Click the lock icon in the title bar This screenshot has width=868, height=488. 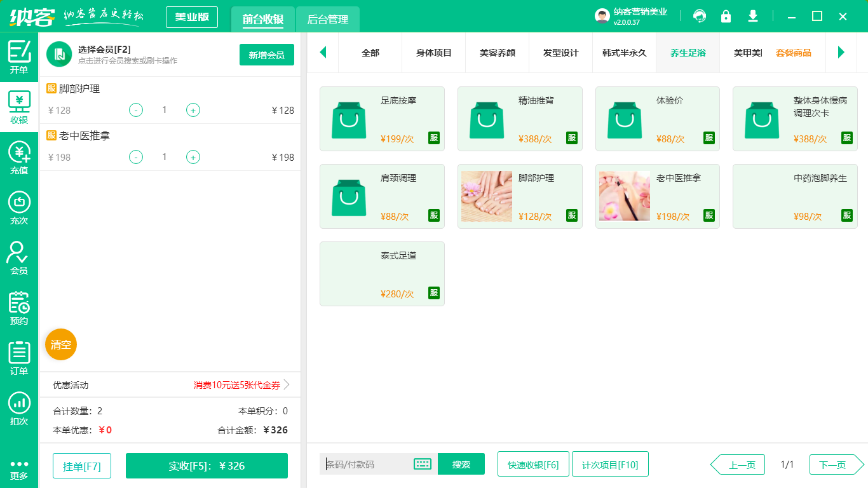[726, 16]
